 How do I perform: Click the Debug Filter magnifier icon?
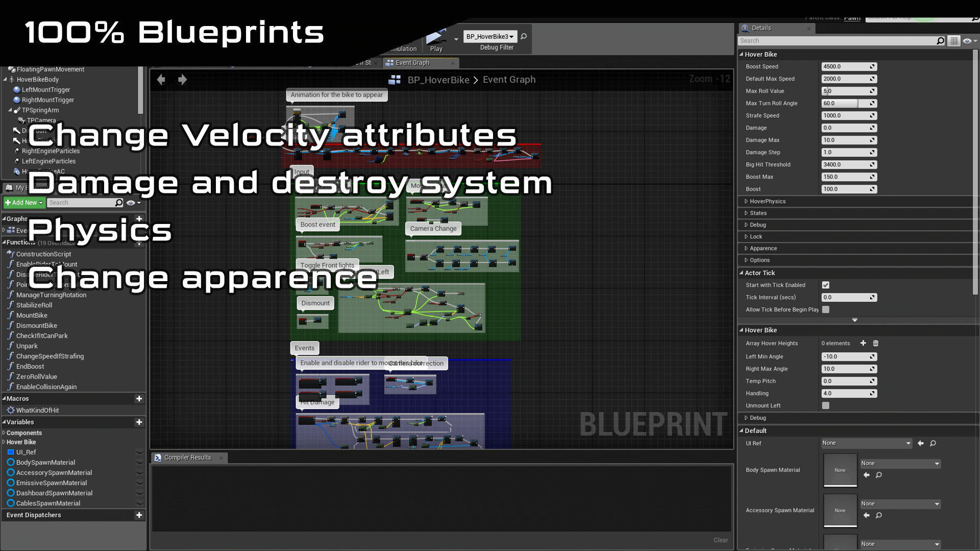click(523, 36)
